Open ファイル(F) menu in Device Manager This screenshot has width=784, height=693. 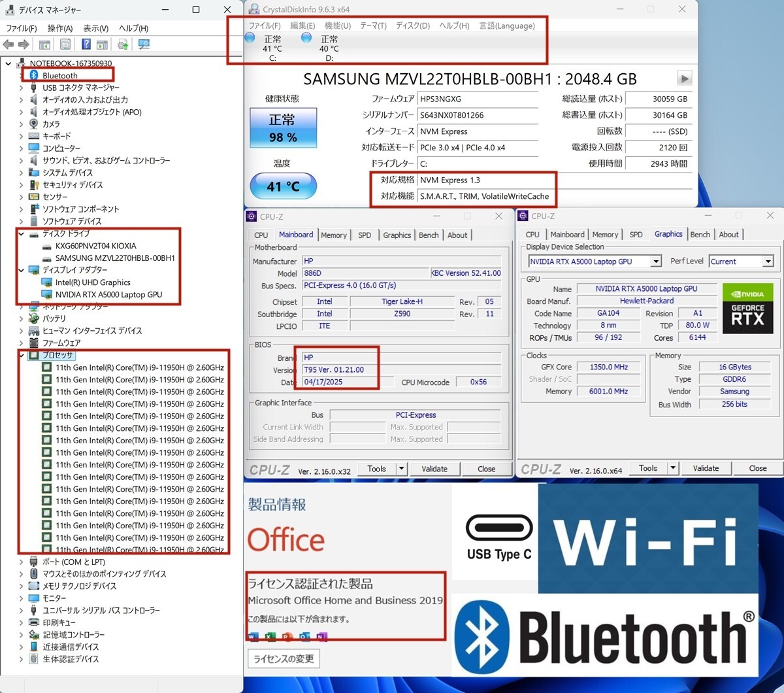pyautogui.click(x=22, y=28)
